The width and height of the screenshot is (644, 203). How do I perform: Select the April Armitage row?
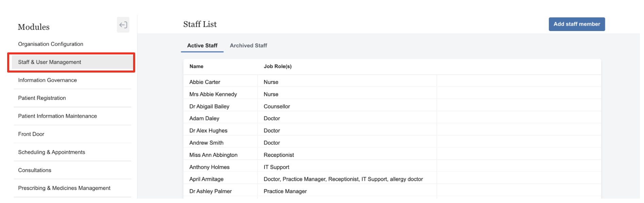[x=206, y=179]
